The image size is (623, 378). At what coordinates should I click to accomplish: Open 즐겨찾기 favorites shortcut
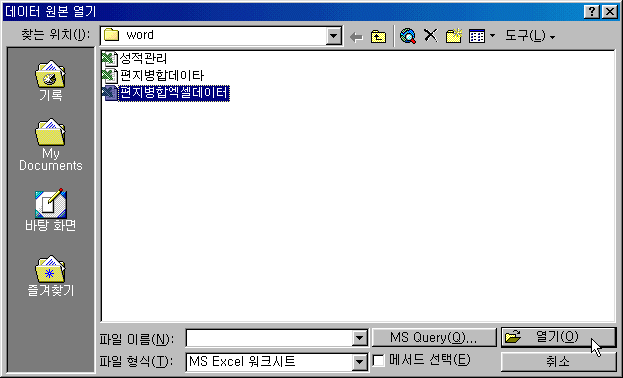50,276
